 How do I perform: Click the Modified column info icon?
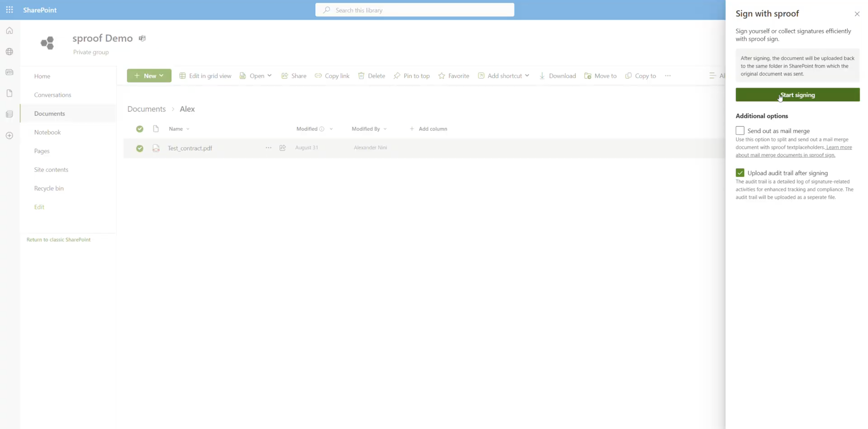coord(322,129)
